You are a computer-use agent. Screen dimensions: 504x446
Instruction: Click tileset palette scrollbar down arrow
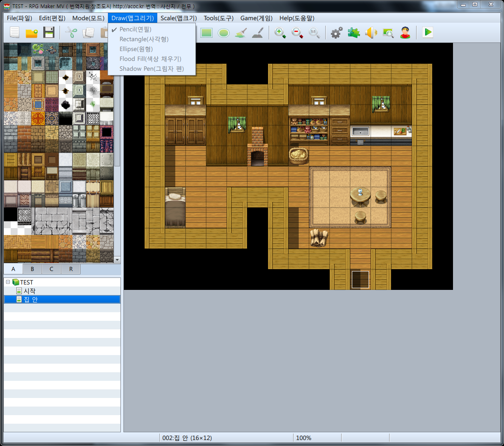pyautogui.click(x=117, y=259)
